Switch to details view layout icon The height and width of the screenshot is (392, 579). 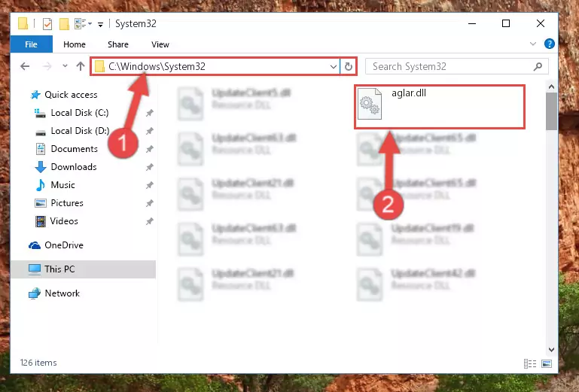click(530, 364)
